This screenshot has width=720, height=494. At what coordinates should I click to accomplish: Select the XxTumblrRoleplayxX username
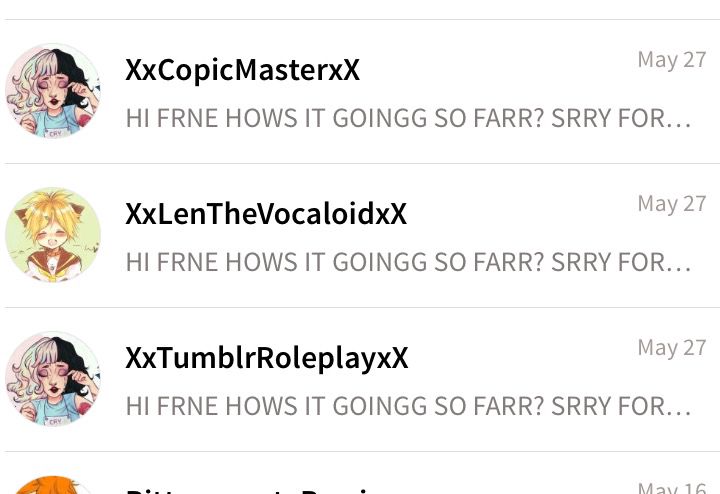(x=266, y=358)
